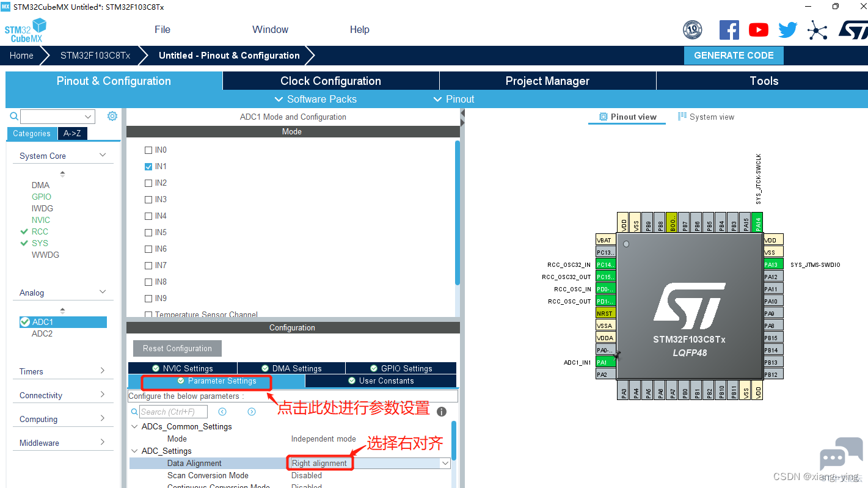Enable the IN4 channel checkbox

[x=148, y=216]
